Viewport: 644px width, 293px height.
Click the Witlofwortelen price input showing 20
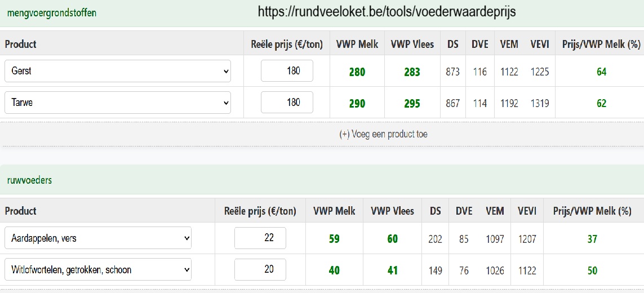click(x=260, y=269)
